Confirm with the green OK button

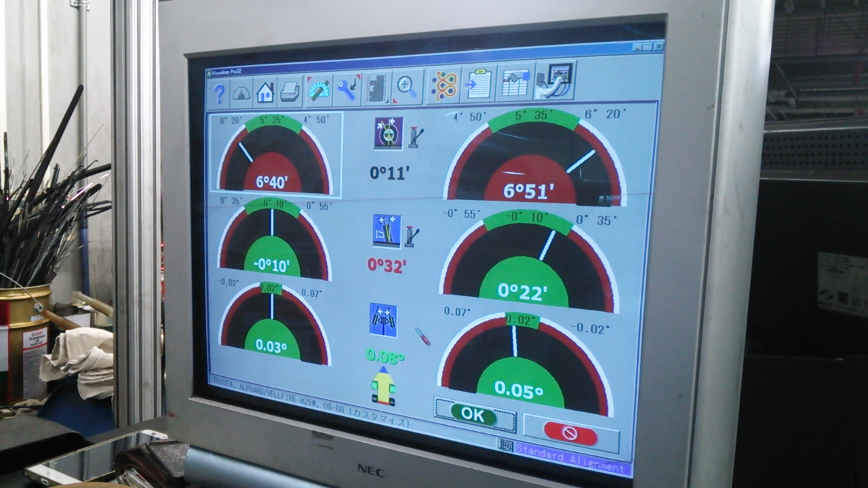475,415
